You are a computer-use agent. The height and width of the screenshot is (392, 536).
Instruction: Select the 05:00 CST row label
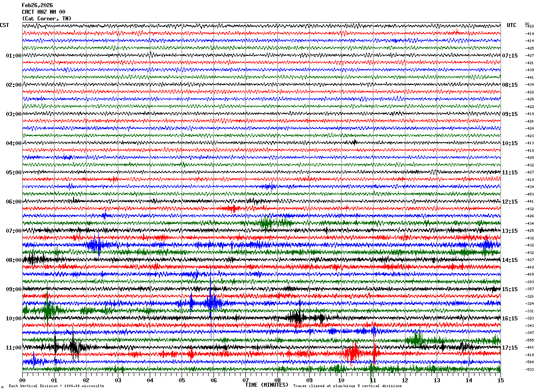click(x=13, y=173)
